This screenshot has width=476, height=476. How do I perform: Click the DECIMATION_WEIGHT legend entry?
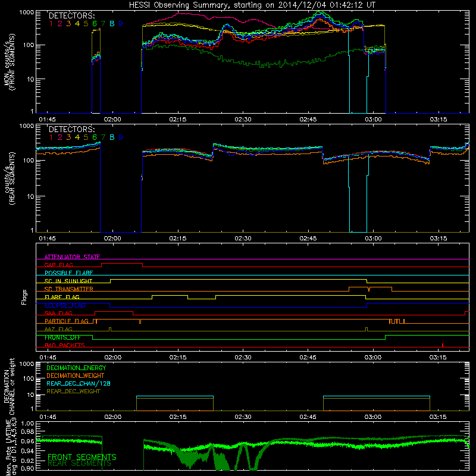tap(76, 375)
